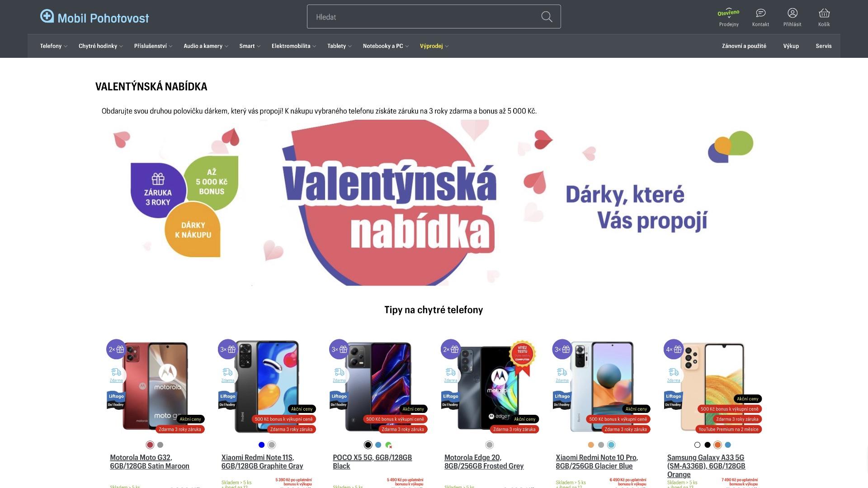The height and width of the screenshot is (488, 868).
Task: Click the gift badge on Samsung Galaxy A33
Action: (x=674, y=349)
